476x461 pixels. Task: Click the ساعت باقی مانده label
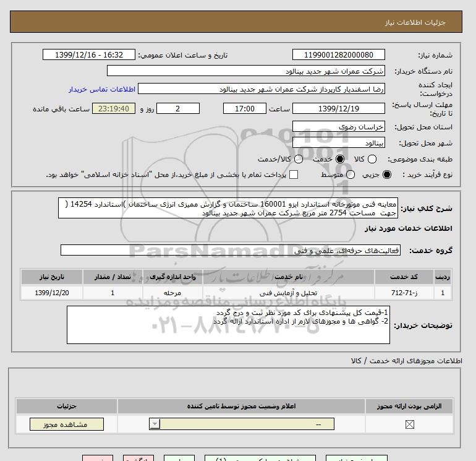tap(61, 109)
